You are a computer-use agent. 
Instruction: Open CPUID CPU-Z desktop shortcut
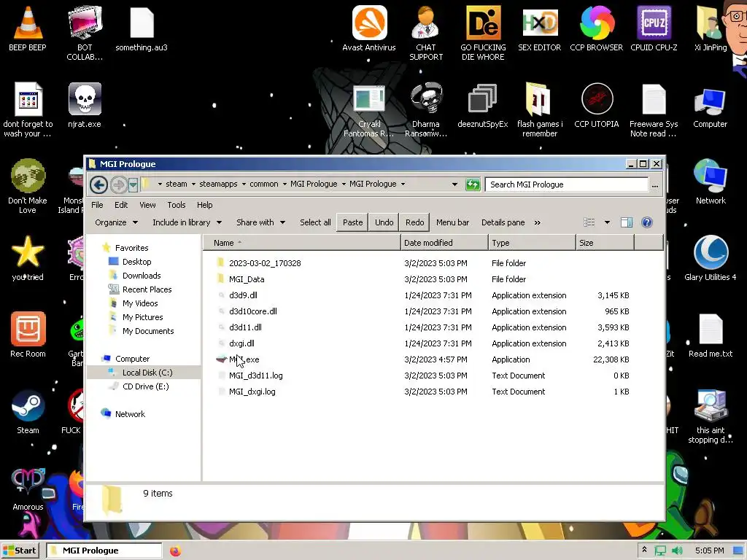pos(654,28)
